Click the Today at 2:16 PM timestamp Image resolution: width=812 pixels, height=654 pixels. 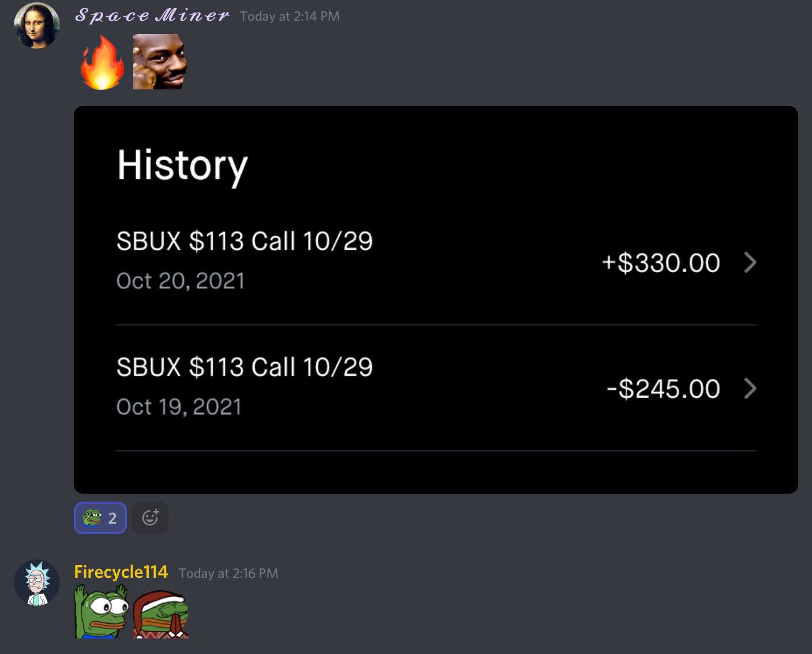[x=228, y=573]
